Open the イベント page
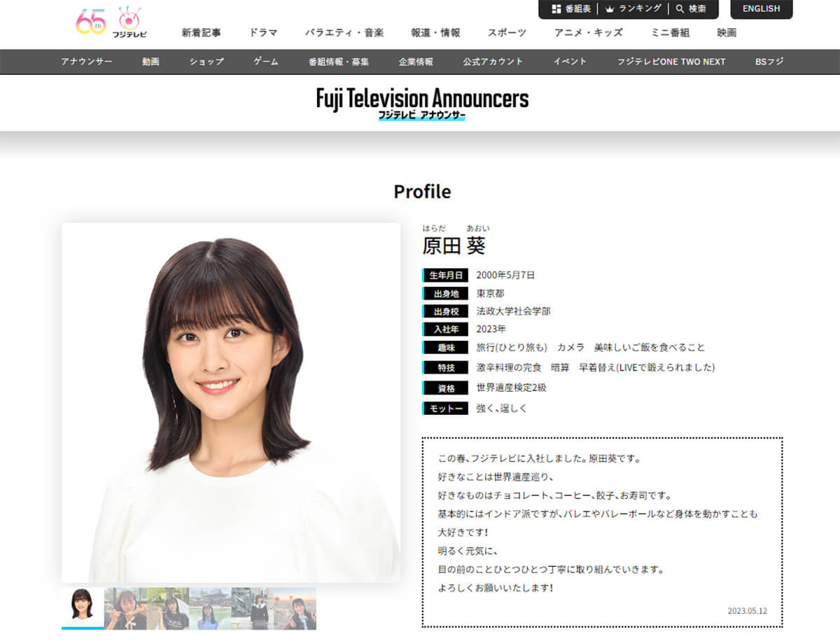Viewport: 840px width, 643px height. tap(570, 62)
